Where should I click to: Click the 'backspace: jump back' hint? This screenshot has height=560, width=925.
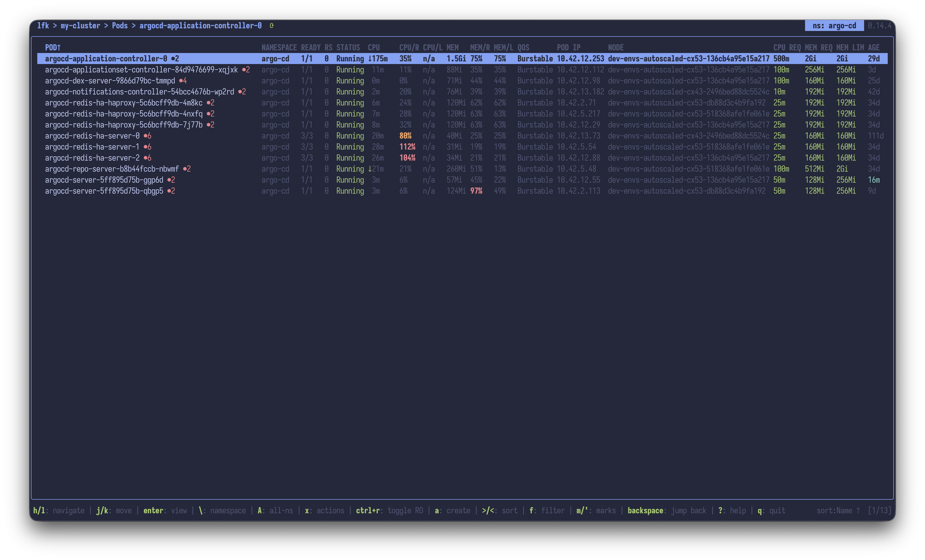(667, 510)
